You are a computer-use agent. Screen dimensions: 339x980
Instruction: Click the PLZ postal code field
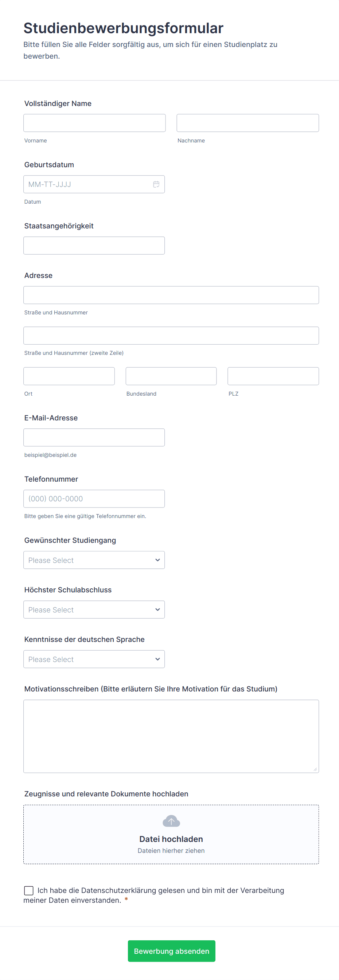[273, 376]
